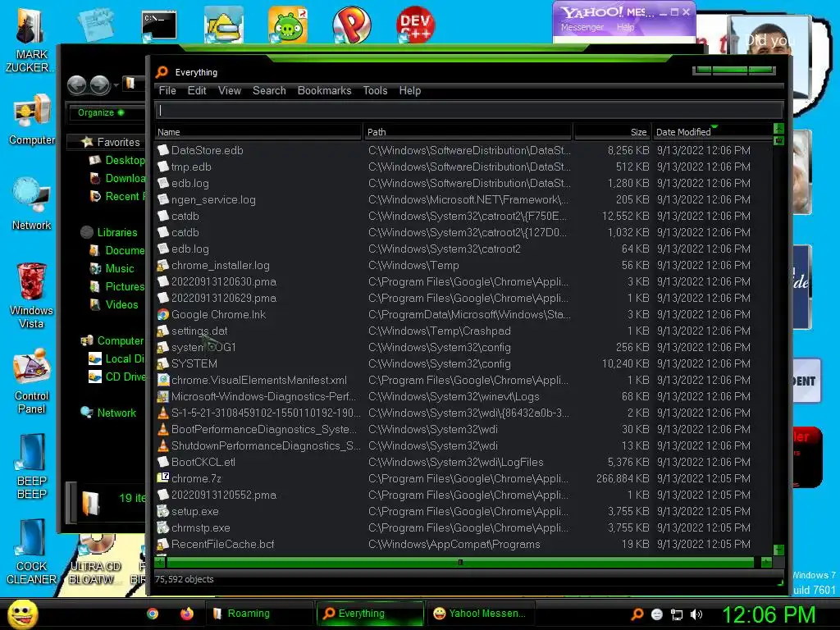Launch Firefox from taskbar
The image size is (840, 630).
coord(186,614)
